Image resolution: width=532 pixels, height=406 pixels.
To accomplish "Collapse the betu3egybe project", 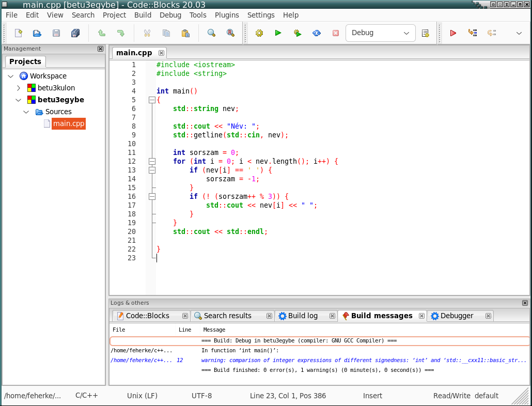I will tap(18, 100).
